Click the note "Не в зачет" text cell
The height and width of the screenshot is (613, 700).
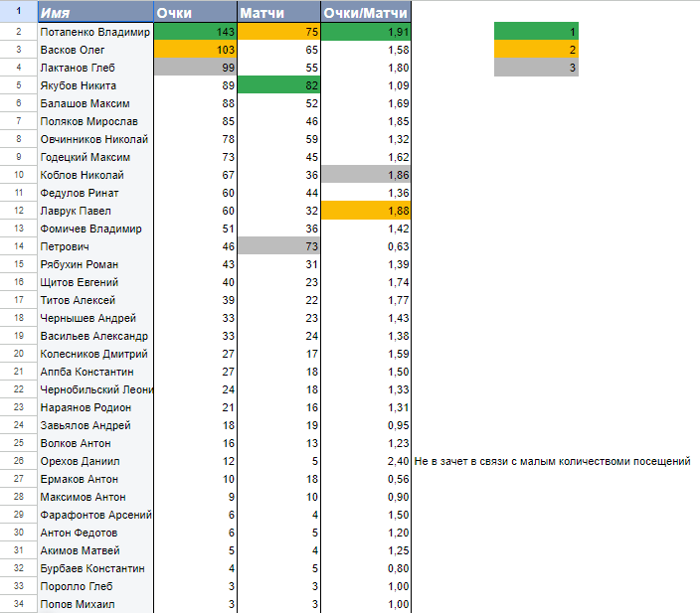pos(552,461)
